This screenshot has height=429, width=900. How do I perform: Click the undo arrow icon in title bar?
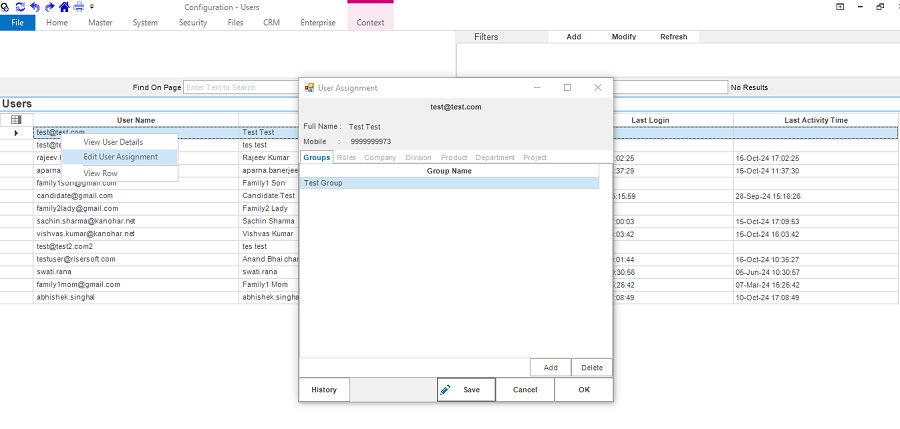point(35,6)
